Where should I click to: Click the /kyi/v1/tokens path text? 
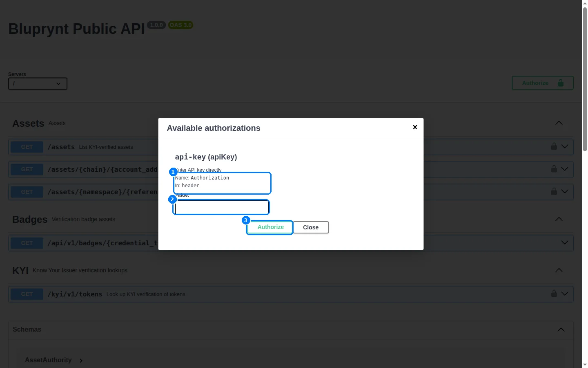[x=75, y=294]
